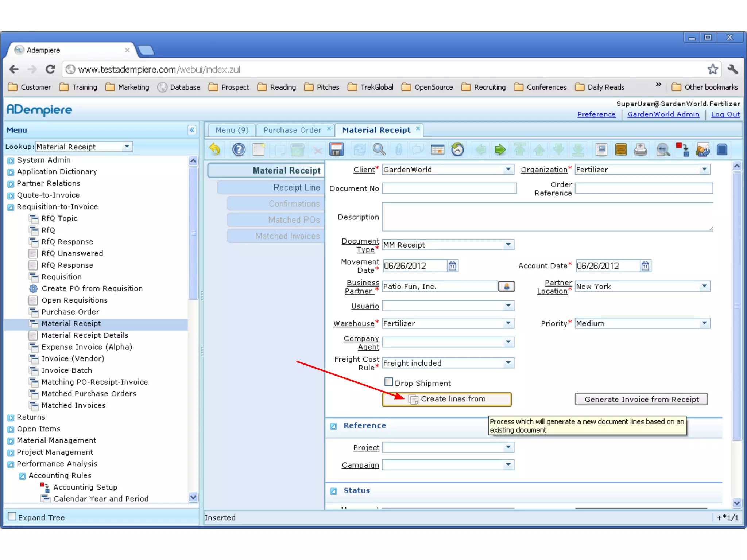Open the Movement Date calendar picker
The width and height of the screenshot is (747, 560).
click(452, 266)
